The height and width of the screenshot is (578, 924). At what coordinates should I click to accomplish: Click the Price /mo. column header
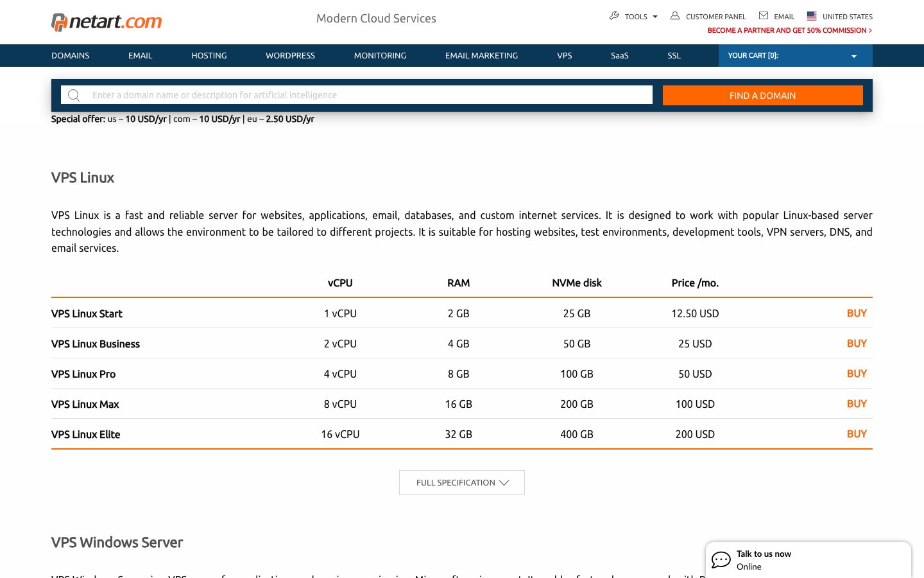(x=695, y=283)
